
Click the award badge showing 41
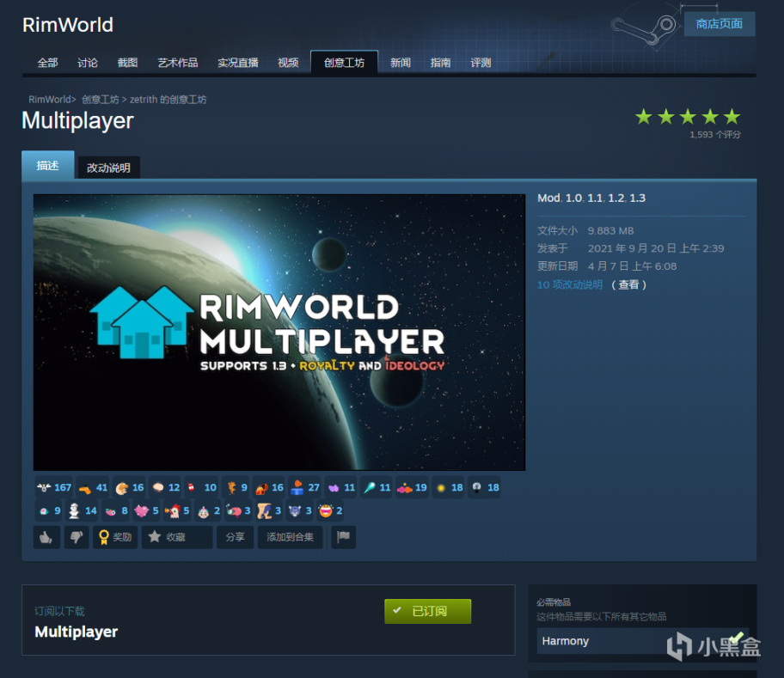93,487
